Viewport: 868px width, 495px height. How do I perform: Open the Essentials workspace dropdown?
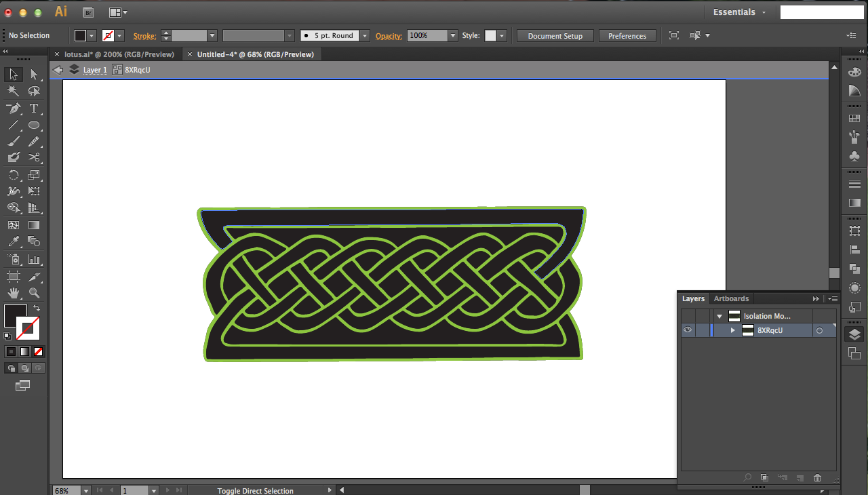739,12
